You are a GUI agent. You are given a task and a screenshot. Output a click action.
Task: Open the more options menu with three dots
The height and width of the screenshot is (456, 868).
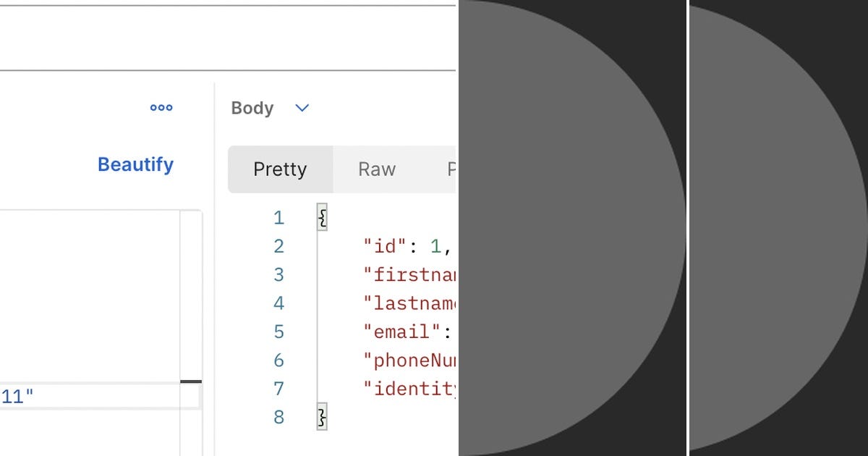click(x=161, y=108)
